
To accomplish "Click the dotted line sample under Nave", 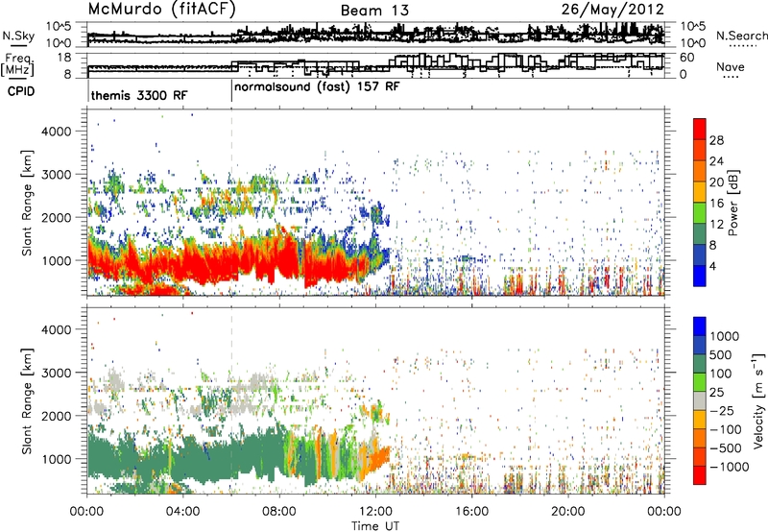I will [731, 77].
